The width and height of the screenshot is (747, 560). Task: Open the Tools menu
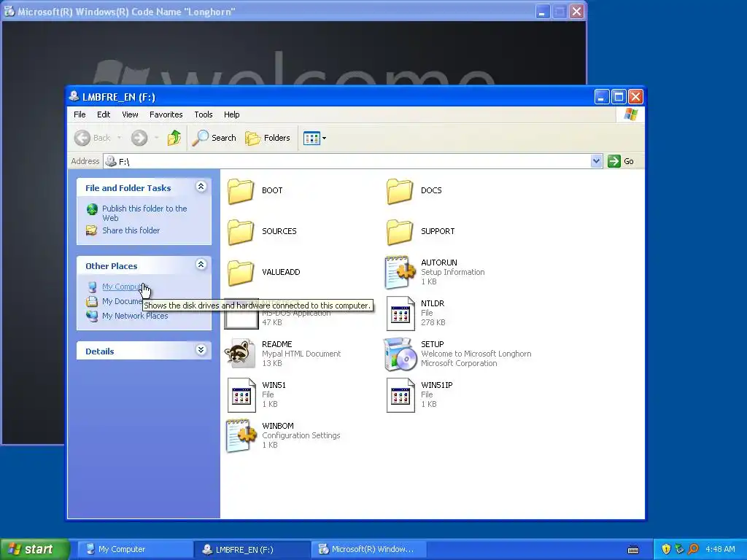tap(204, 114)
